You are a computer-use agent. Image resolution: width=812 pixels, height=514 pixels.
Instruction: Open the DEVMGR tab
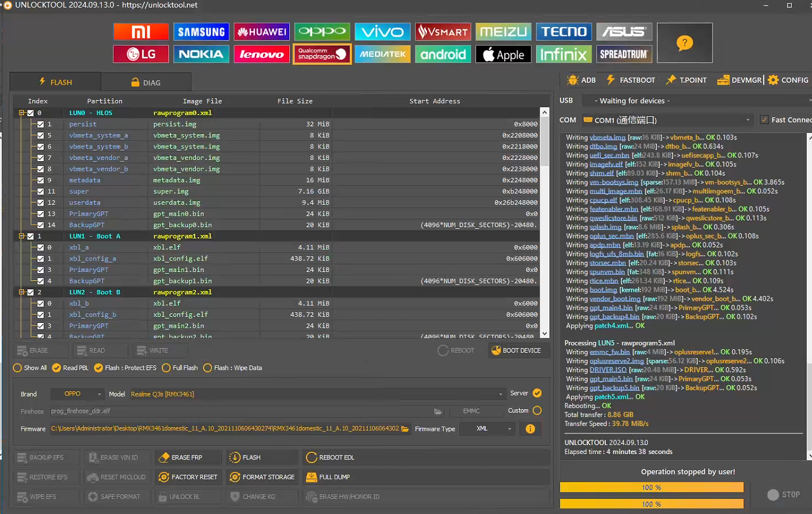[740, 80]
